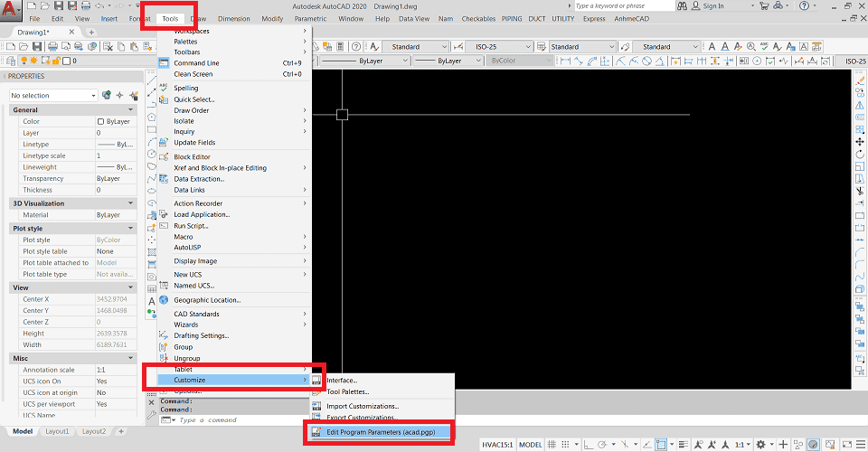Open the annotation scale 1:1 dropdown
This screenshot has width=868, height=452.
tap(742, 444)
